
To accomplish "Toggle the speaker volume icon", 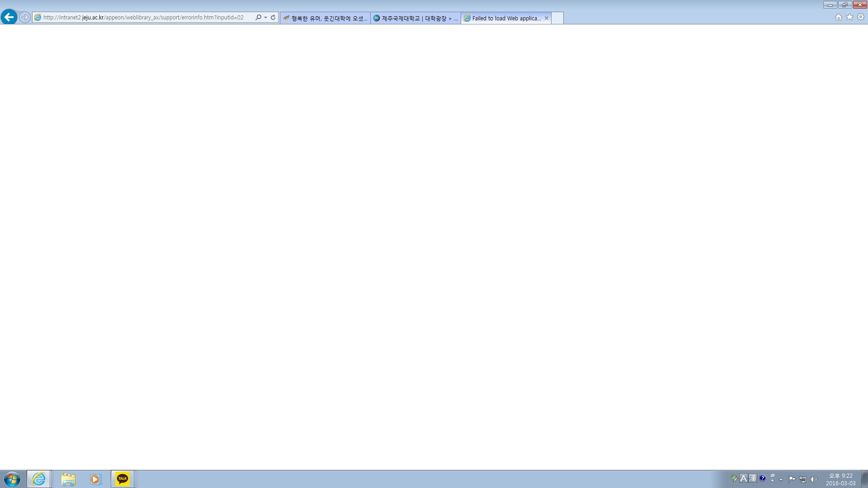I will click(x=814, y=479).
